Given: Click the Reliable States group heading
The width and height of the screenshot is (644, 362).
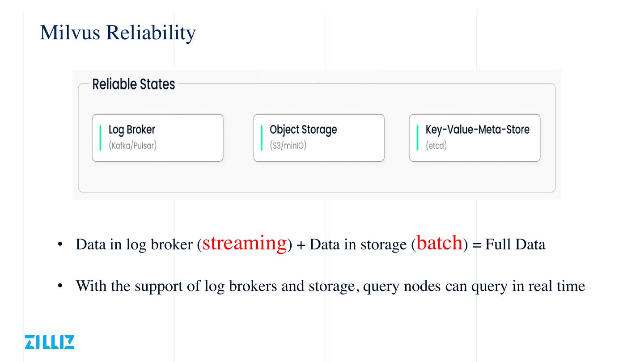Looking at the screenshot, I should click(x=133, y=84).
